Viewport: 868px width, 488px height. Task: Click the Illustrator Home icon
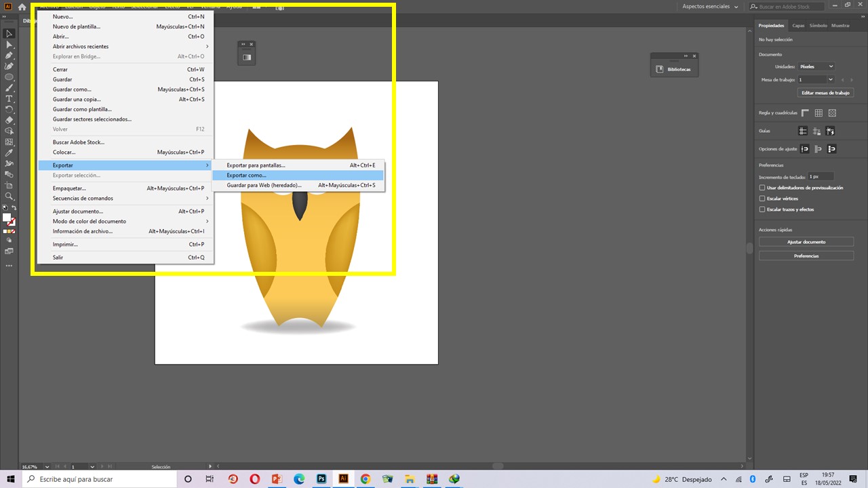coord(22,7)
